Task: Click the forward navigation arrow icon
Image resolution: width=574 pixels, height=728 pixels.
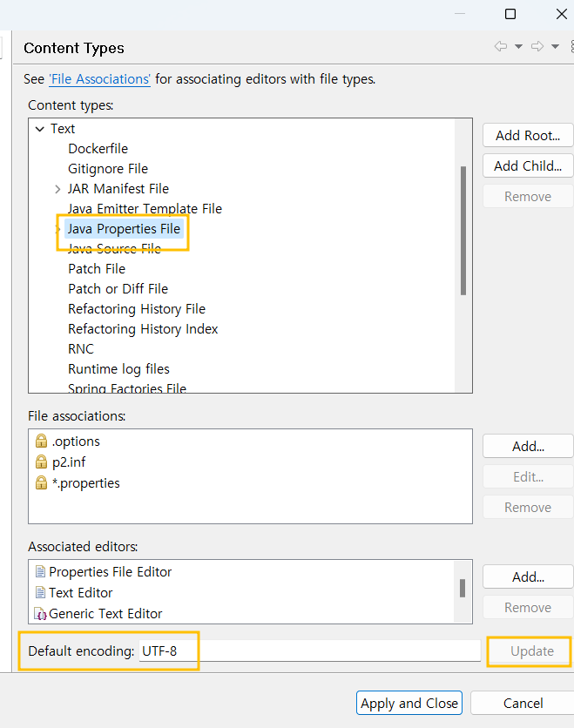Action: 537,46
